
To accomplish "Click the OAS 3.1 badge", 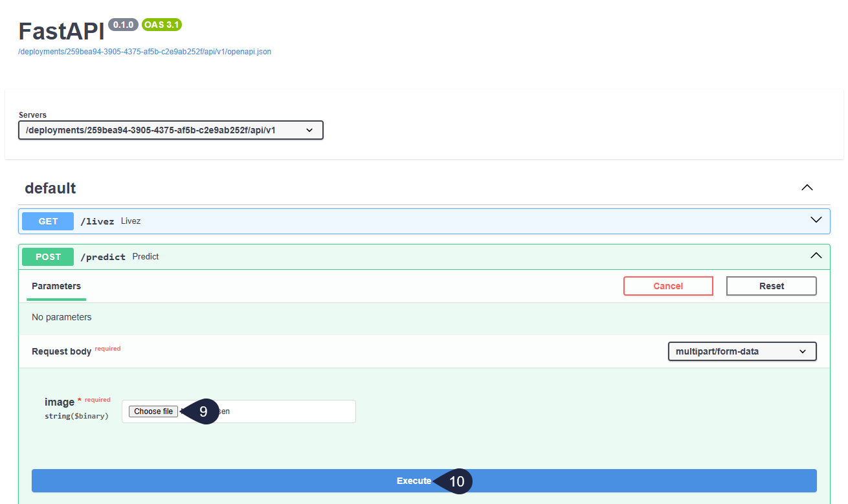I will [x=162, y=25].
